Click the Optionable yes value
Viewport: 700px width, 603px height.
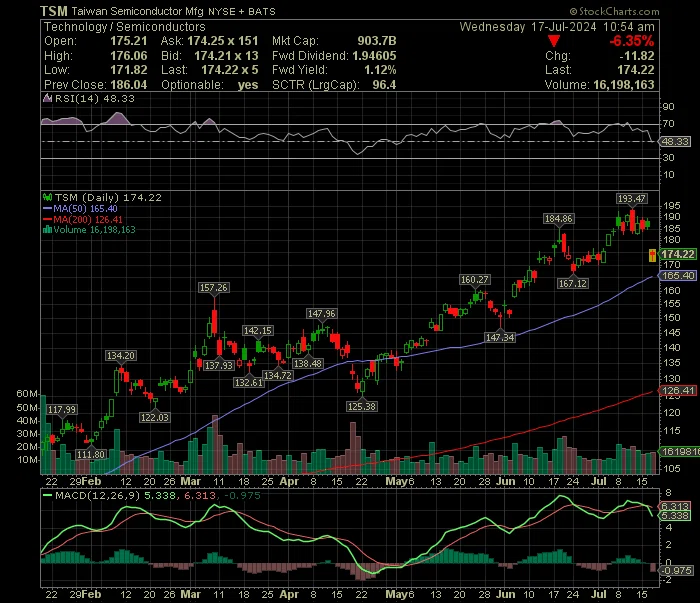click(248, 85)
